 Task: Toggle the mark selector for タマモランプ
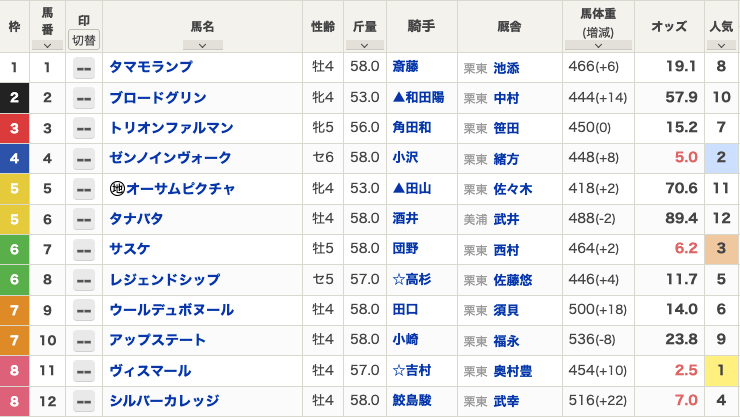point(84,68)
